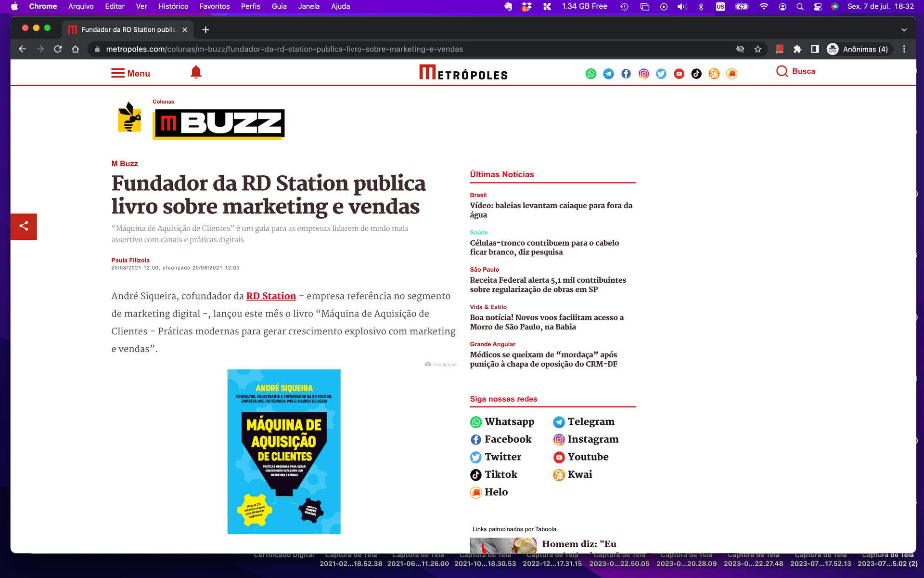
Task: Open the volume control in menu bar
Action: click(x=682, y=7)
